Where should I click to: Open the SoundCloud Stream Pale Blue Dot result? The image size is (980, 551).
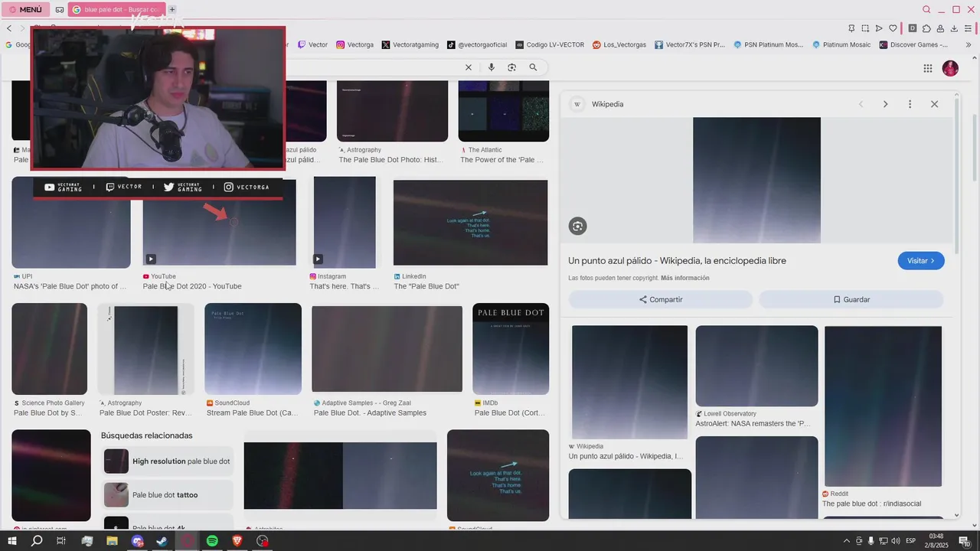(x=253, y=349)
